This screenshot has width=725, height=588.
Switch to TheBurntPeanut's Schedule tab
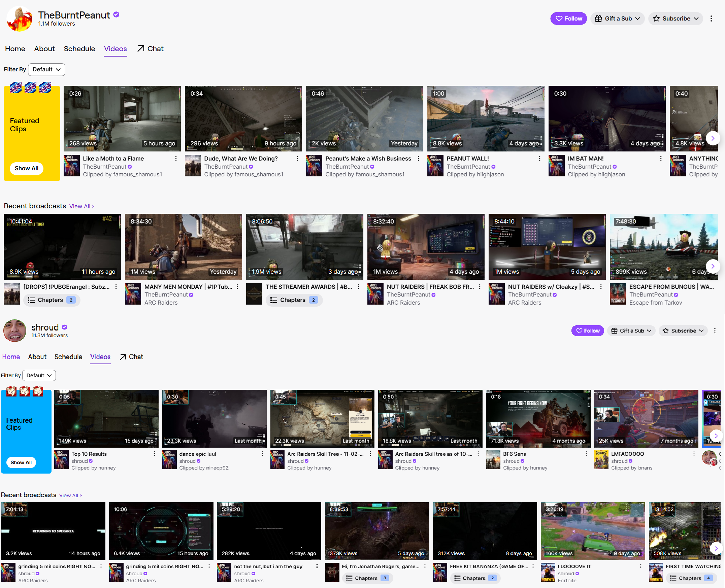coord(79,49)
